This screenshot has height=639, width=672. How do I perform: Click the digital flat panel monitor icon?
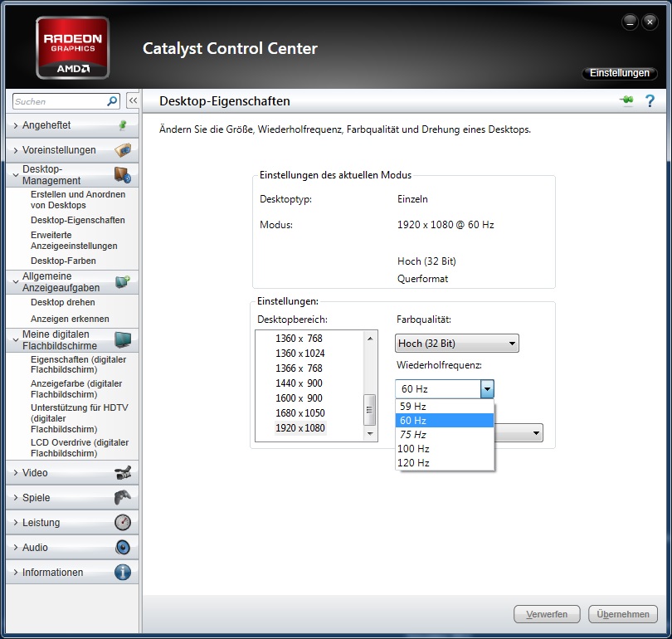pos(123,340)
